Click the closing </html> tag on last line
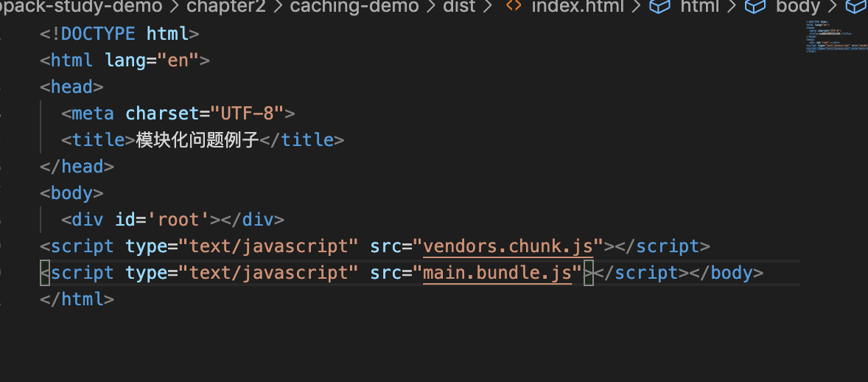 [x=77, y=299]
